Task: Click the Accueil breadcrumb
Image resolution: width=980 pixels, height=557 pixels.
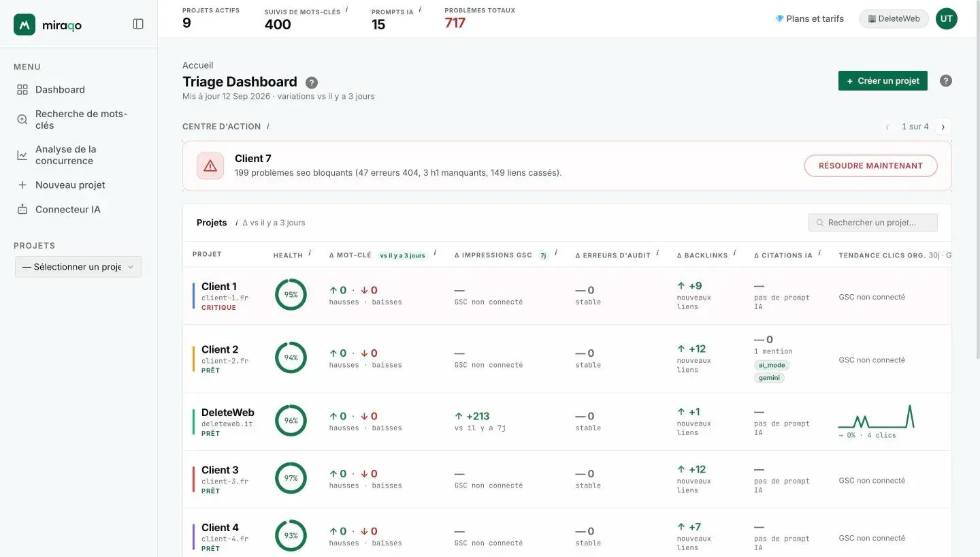Action: coord(198,65)
